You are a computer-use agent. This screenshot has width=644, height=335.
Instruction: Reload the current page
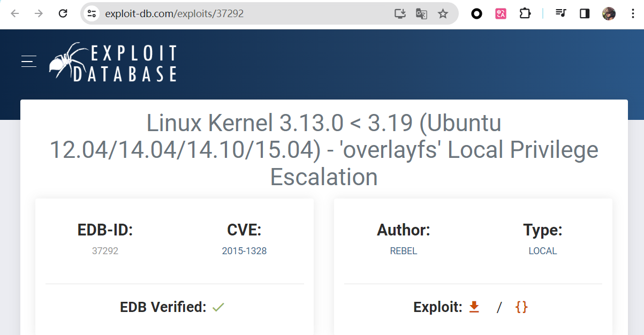63,13
